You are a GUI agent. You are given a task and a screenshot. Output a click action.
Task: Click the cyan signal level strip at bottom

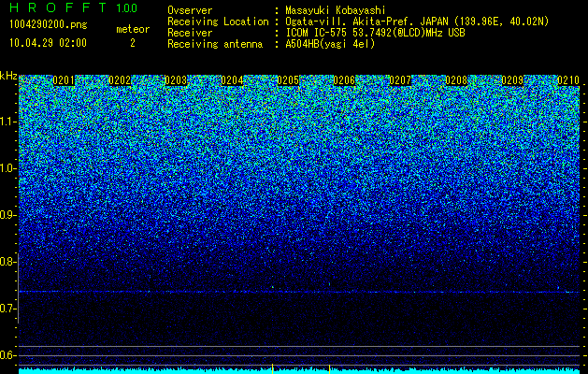(299, 371)
